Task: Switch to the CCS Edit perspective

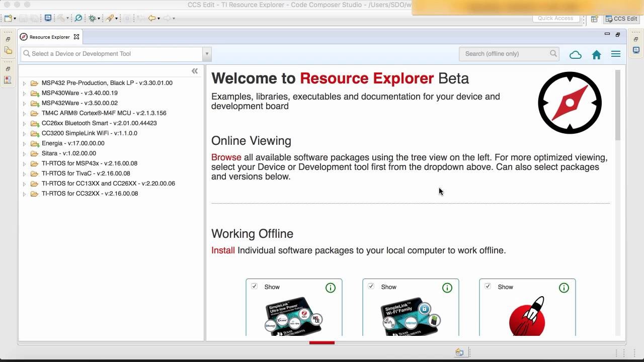Action: tap(621, 19)
